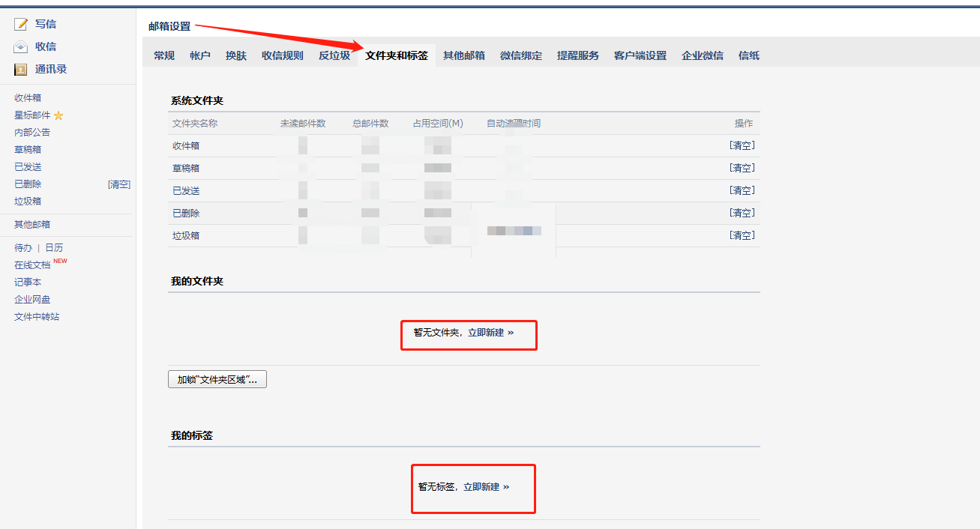Click 草稿箱 in the system folders table
The image size is (980, 529).
(x=186, y=169)
